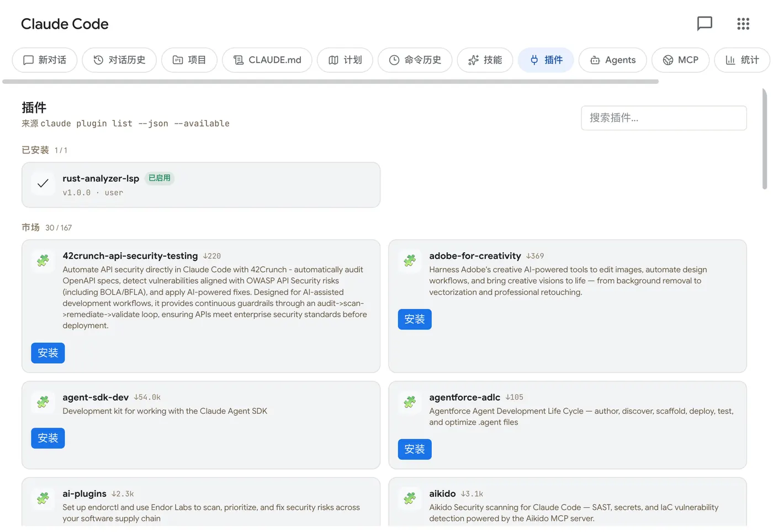773x532 pixels.
Task: Click the ↓369 download count
Action: click(535, 256)
